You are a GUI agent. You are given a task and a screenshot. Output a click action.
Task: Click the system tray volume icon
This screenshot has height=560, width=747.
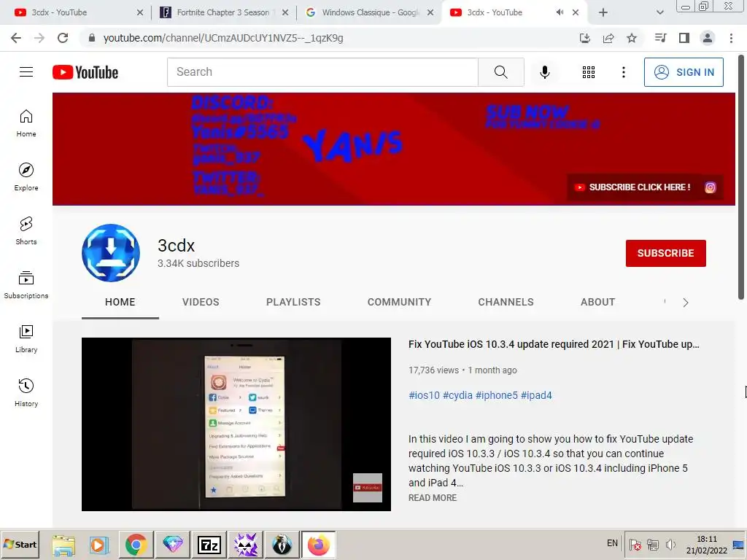coord(671,545)
